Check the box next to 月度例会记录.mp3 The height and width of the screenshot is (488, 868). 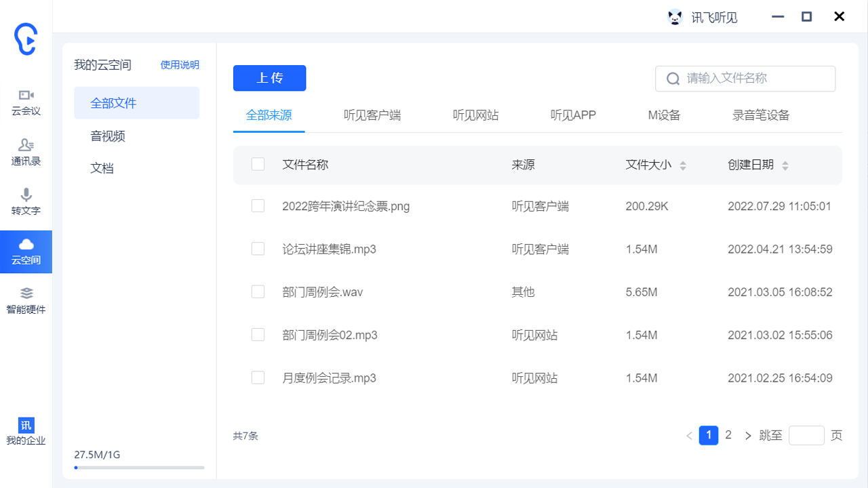coord(258,377)
